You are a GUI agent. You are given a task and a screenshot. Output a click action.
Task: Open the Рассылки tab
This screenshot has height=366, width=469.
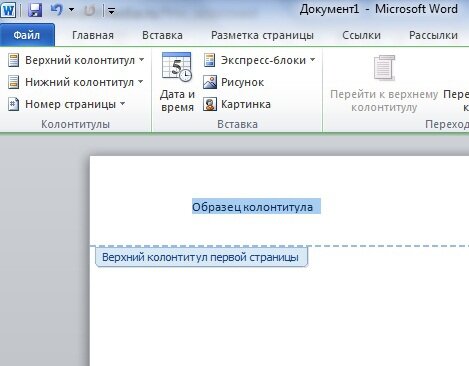[433, 35]
